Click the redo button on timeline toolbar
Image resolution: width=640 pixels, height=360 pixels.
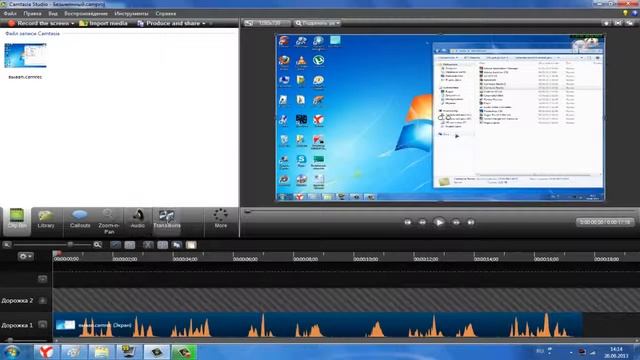tap(130, 245)
